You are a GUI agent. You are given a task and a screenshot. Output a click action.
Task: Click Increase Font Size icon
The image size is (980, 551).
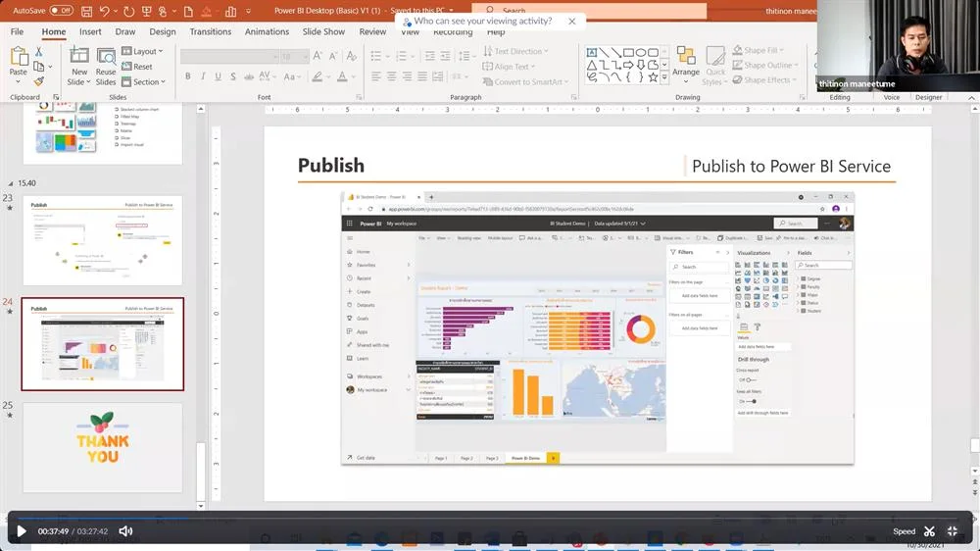(x=318, y=56)
